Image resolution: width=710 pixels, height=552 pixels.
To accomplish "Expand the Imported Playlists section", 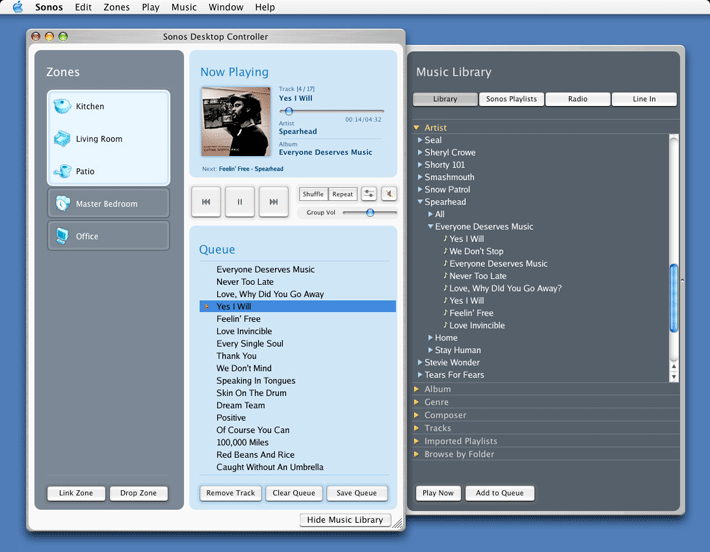I will click(x=416, y=441).
